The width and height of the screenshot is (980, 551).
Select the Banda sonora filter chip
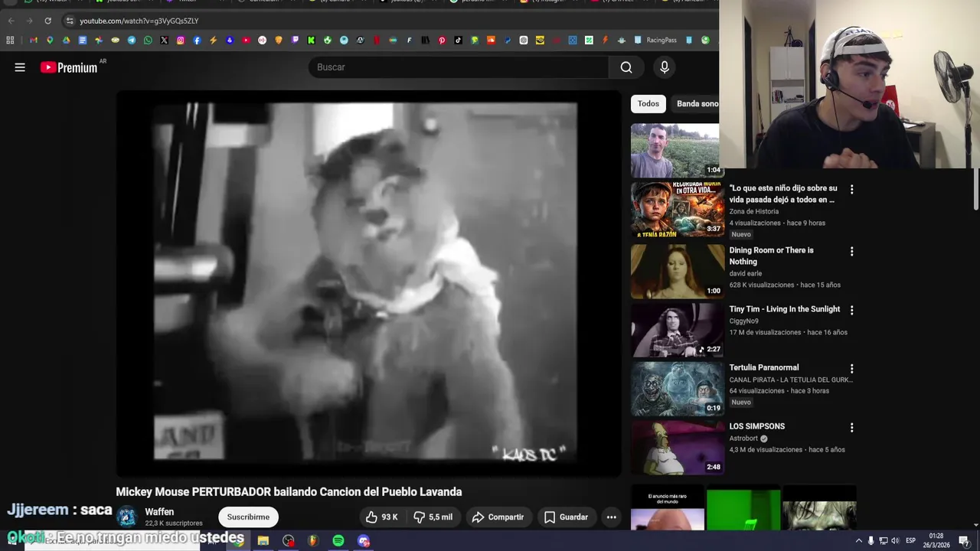coord(697,104)
